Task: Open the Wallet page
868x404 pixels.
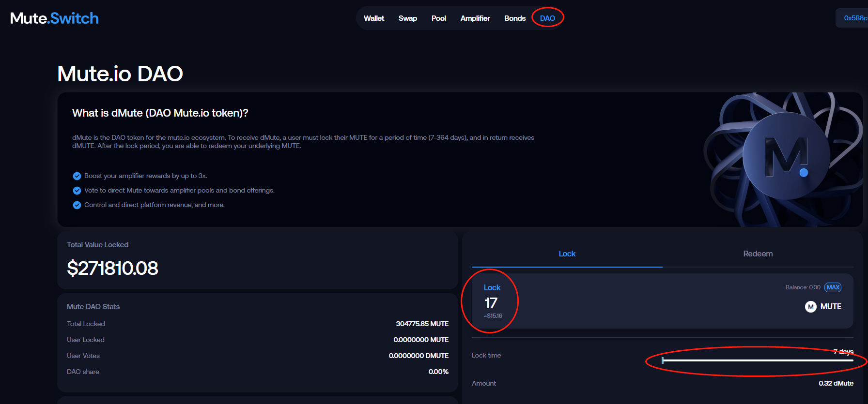Action: (x=373, y=18)
